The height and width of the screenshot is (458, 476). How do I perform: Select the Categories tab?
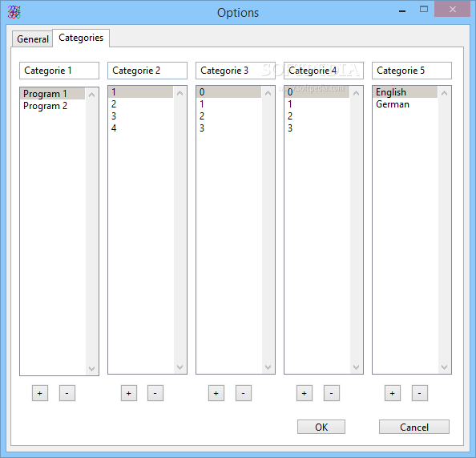point(81,38)
